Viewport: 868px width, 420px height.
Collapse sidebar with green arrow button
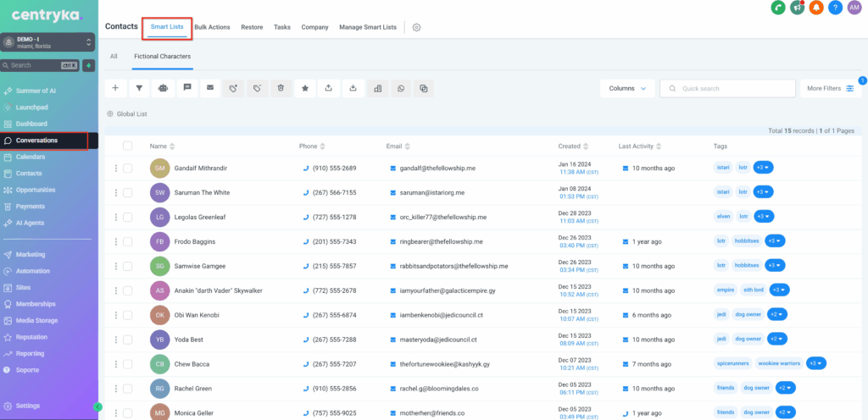click(x=98, y=406)
